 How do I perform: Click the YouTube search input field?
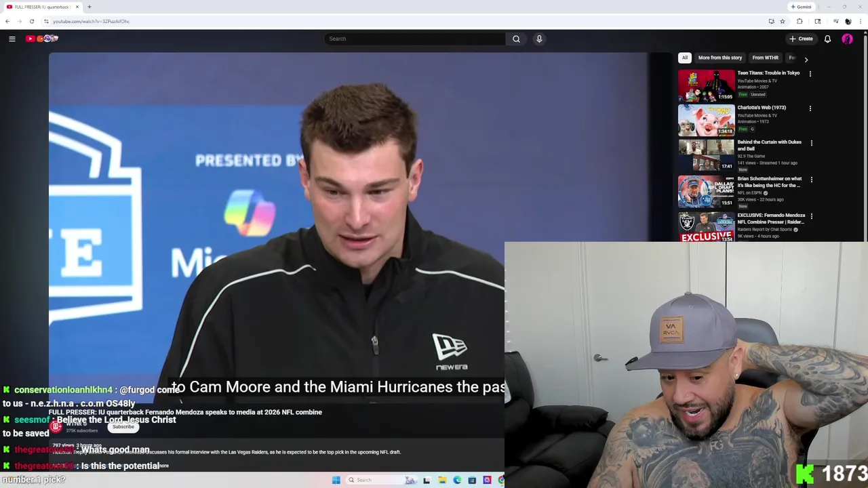(415, 39)
